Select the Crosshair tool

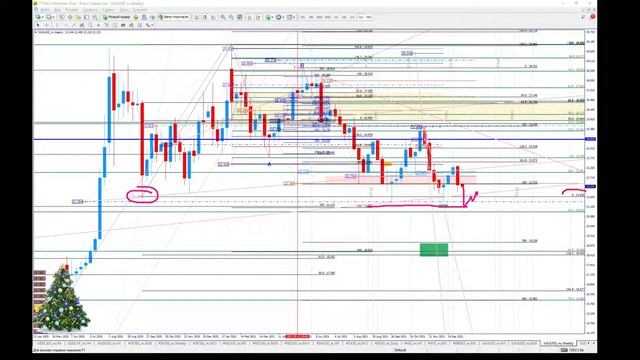click(46, 25)
